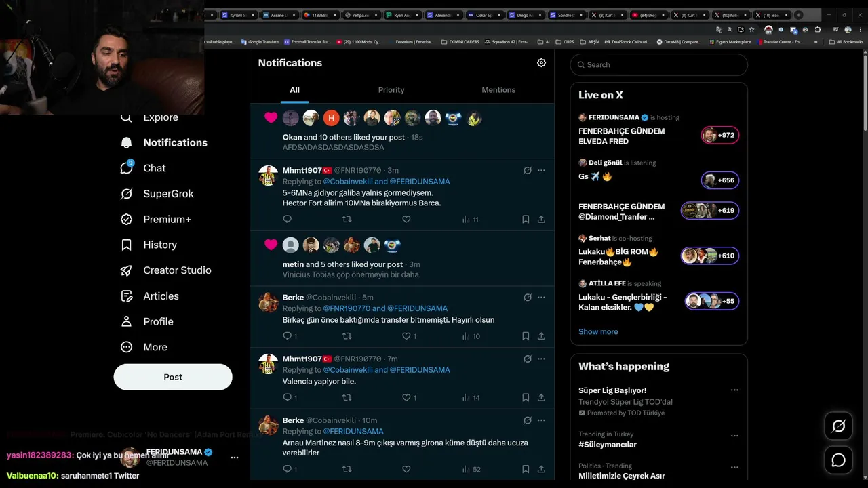Open @FERIDUNSAMA mention in Berke's Arnau Martinez reply
Viewport: 868px width, 488px height.
pos(353,432)
